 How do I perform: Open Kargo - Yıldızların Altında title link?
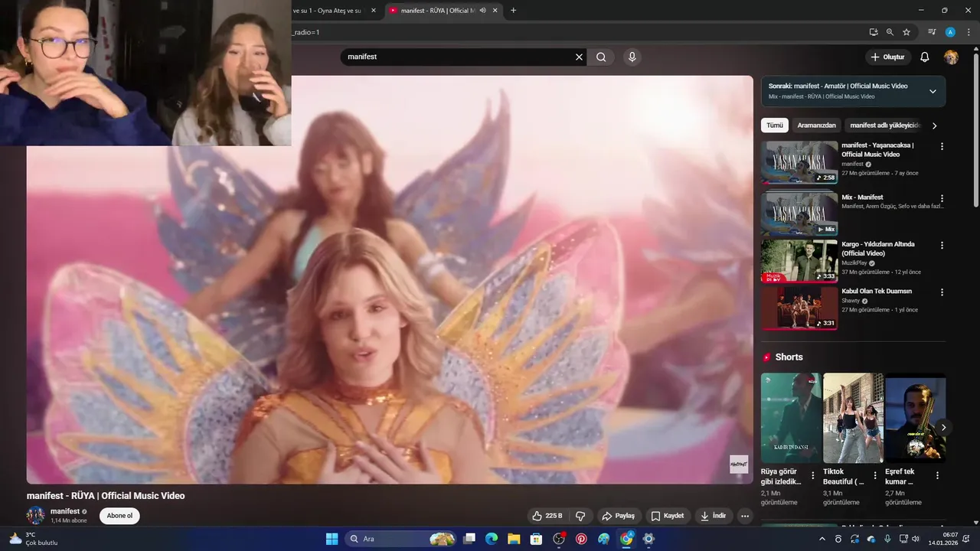(x=880, y=249)
